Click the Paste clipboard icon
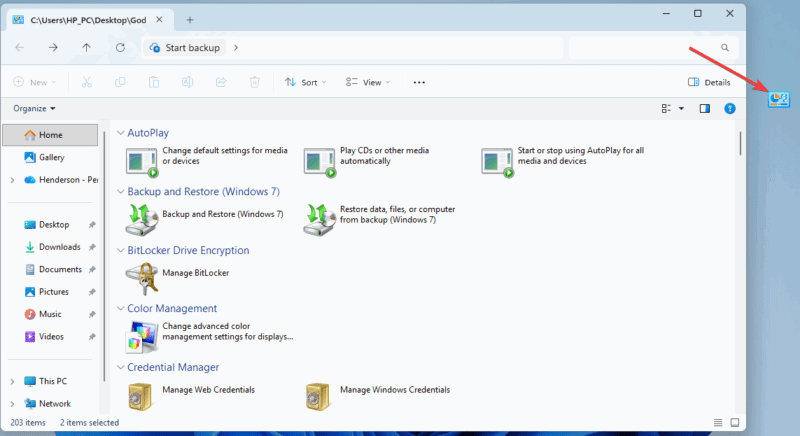Screen dimensions: 800x436 pyautogui.click(x=154, y=82)
